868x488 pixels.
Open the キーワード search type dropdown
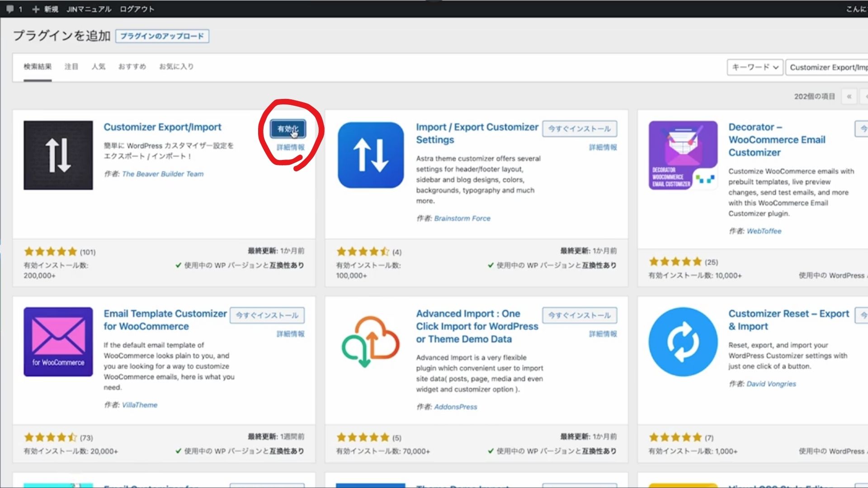[x=755, y=67]
